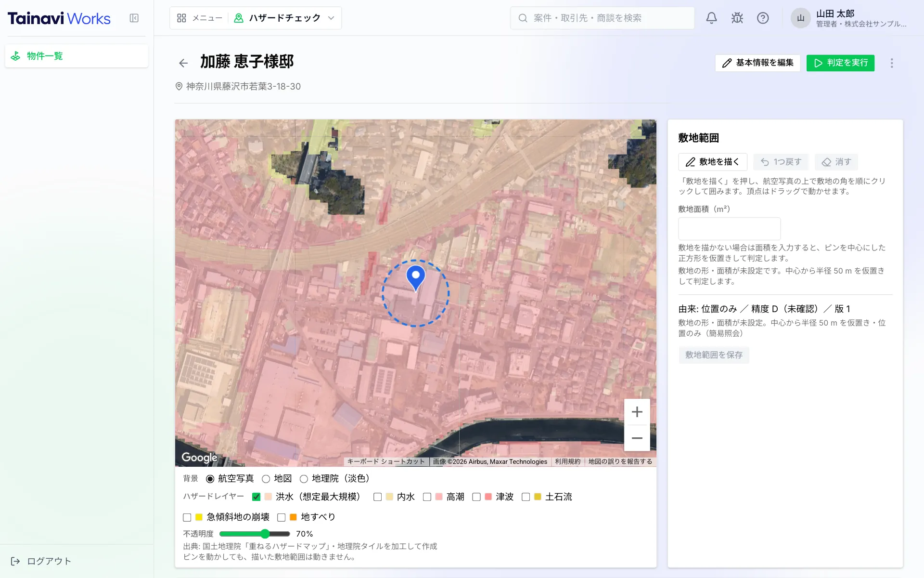The image size is (924, 578).
Task: Open help question mark icon
Action: tap(763, 18)
